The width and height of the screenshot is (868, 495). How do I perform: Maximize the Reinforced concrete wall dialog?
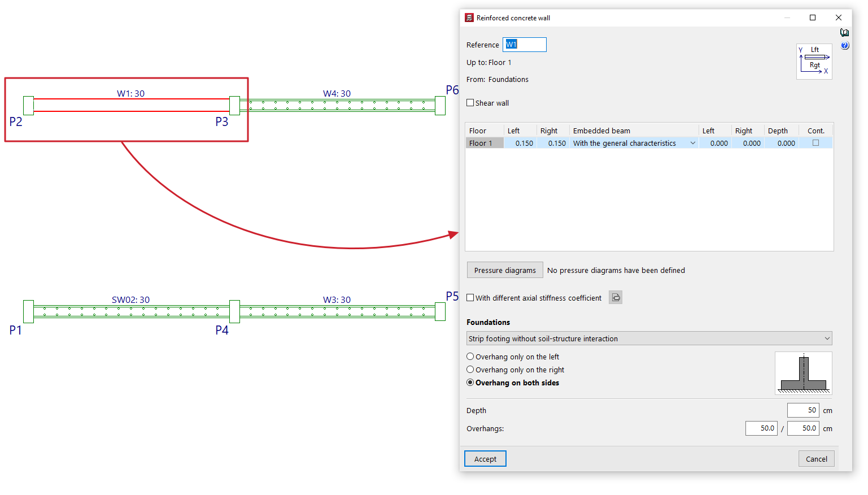pyautogui.click(x=813, y=18)
